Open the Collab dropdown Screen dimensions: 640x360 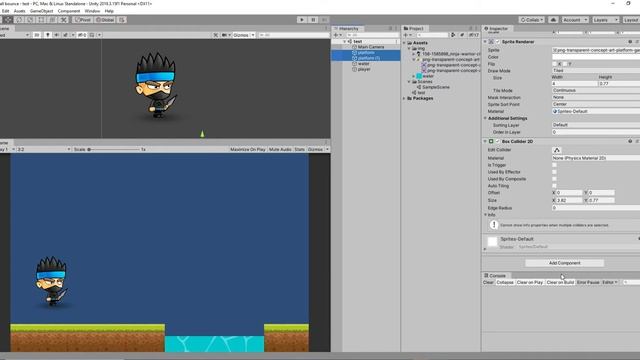531,20
